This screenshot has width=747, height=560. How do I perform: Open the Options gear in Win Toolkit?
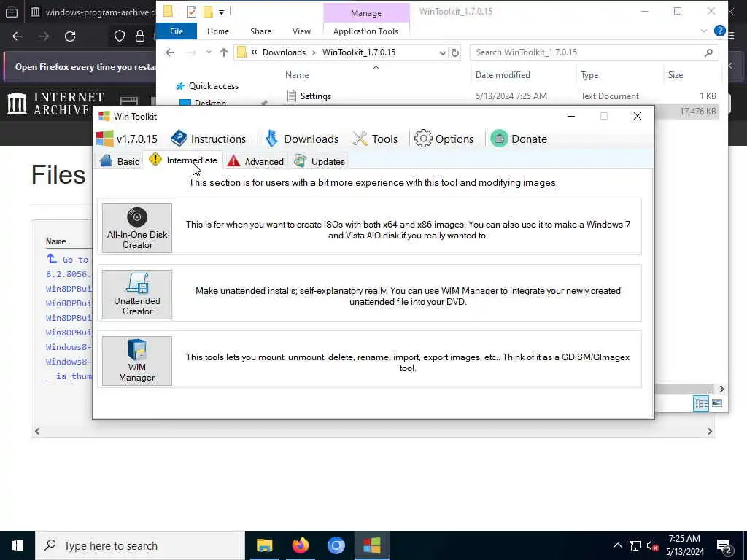(x=444, y=139)
